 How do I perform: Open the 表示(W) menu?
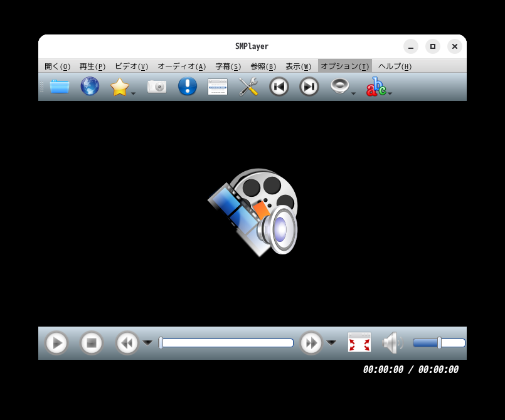pyautogui.click(x=298, y=66)
